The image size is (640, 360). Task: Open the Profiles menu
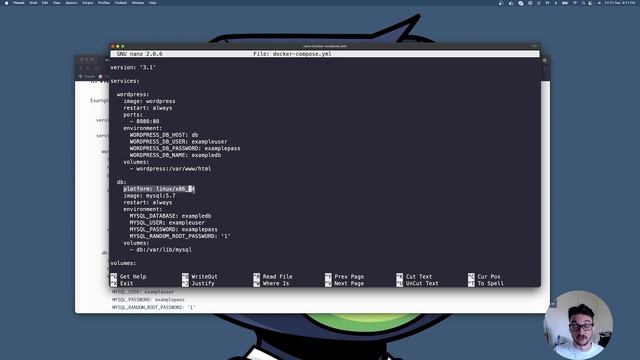coord(104,3)
